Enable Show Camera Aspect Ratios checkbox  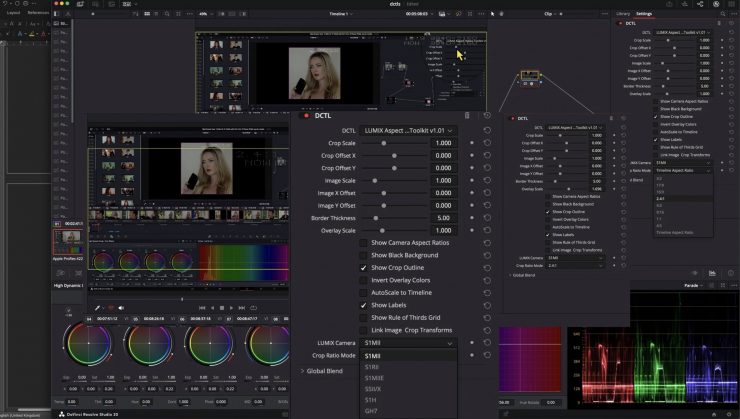point(364,243)
